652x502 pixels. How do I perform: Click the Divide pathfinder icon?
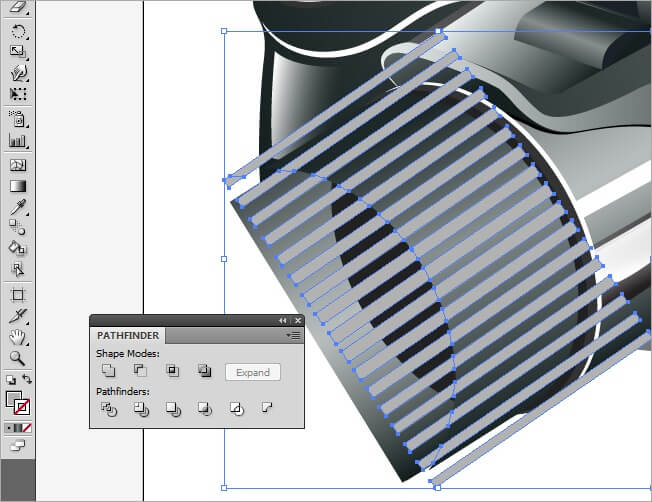point(109,409)
